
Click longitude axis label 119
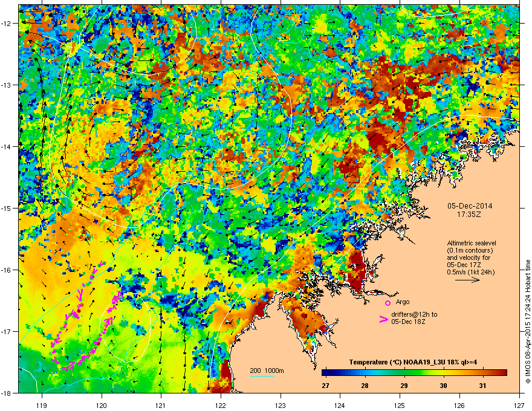click(x=42, y=405)
